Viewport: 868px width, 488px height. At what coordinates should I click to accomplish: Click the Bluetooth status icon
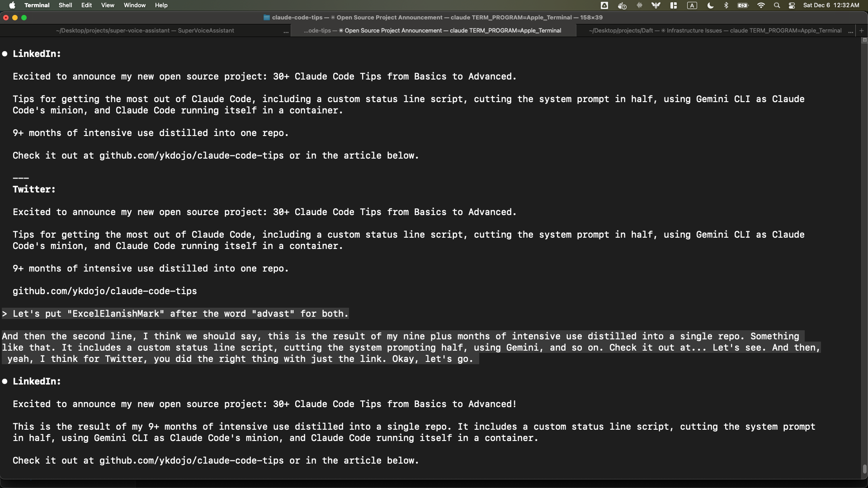[x=726, y=5]
